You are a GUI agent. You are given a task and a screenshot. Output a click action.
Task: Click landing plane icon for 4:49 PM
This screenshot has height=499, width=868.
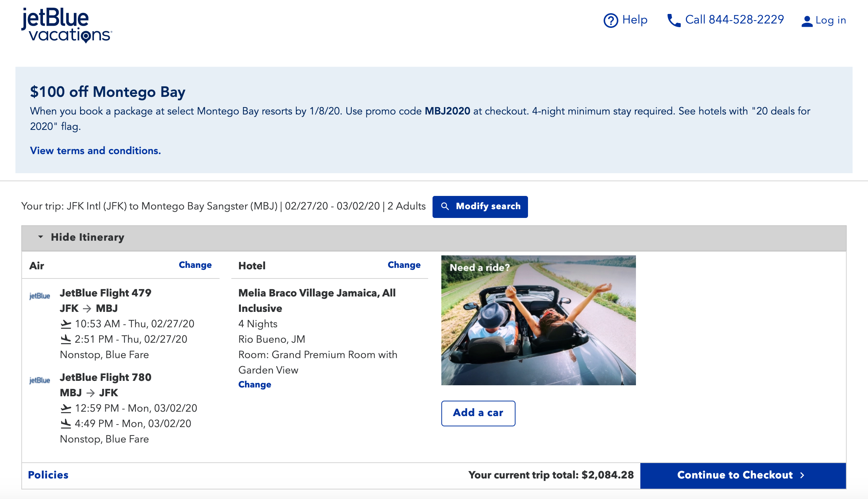66,423
